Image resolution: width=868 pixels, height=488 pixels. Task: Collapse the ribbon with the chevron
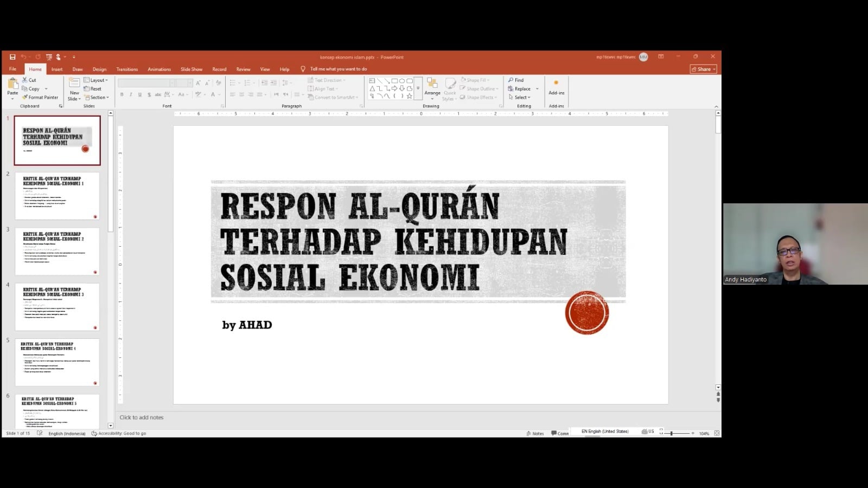[716, 106]
